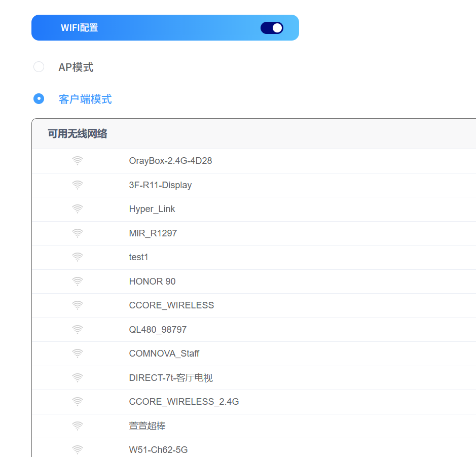
Task: Select the test1 network name
Action: pyautogui.click(x=138, y=257)
